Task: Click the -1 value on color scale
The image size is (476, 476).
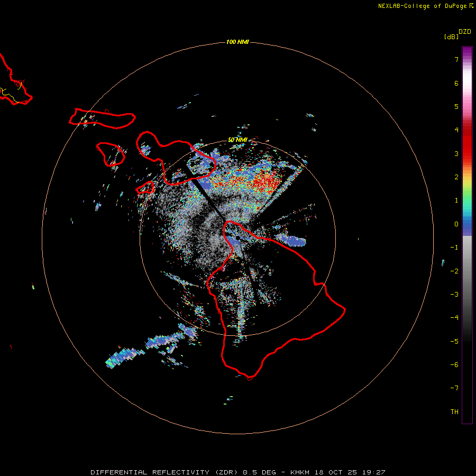Action: pos(454,248)
